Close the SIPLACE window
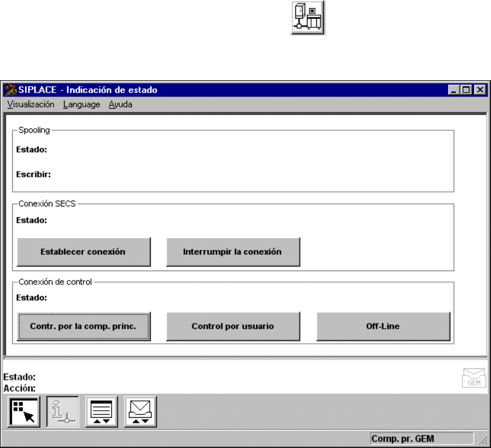 (x=480, y=90)
